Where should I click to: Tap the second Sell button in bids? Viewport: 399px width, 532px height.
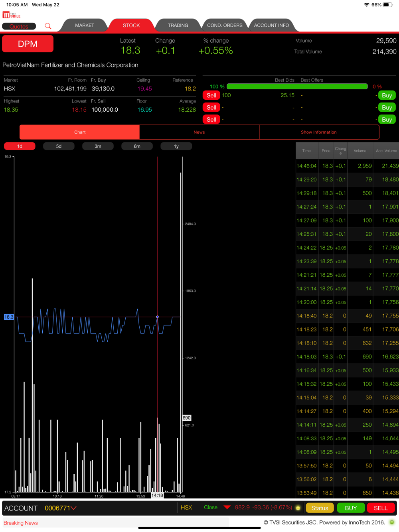click(211, 107)
